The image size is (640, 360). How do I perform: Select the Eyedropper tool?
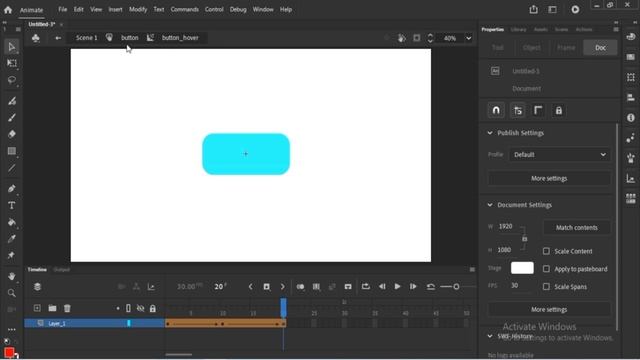[11, 239]
